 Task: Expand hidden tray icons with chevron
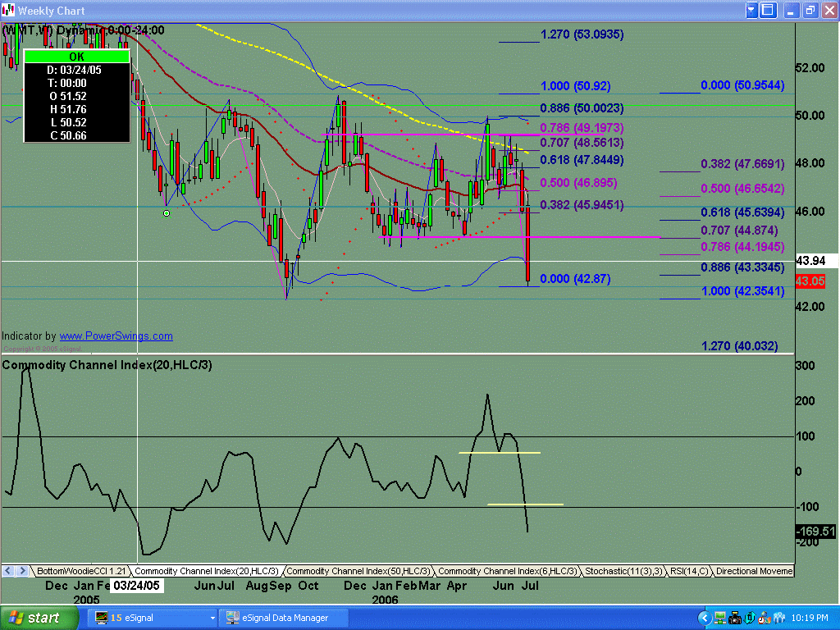pos(704,619)
